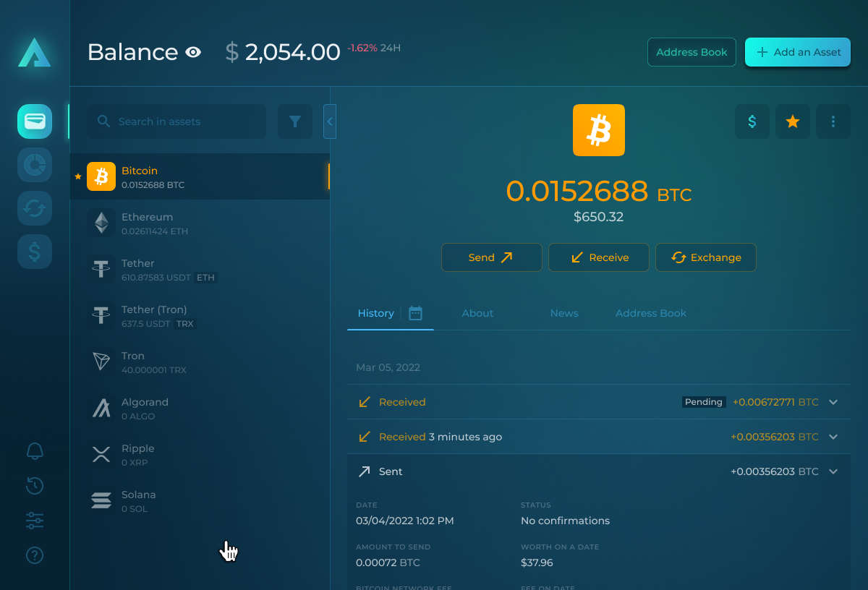Collapse the Sent transaction details
The image size is (868, 590).
click(x=833, y=471)
